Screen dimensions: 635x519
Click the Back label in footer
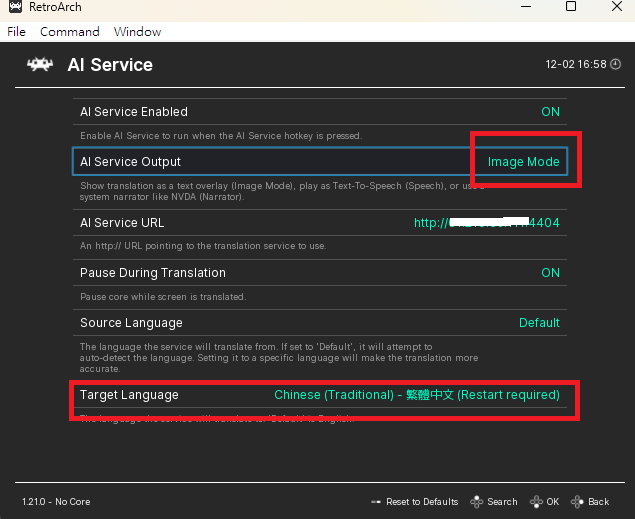[x=599, y=502]
